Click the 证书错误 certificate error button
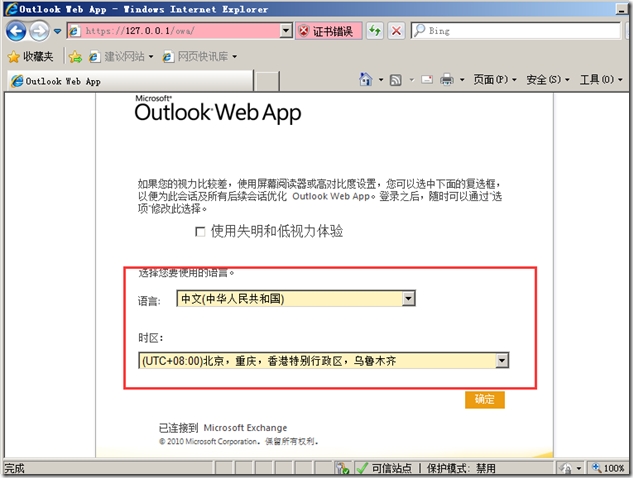This screenshot has width=633, height=478. [328, 31]
